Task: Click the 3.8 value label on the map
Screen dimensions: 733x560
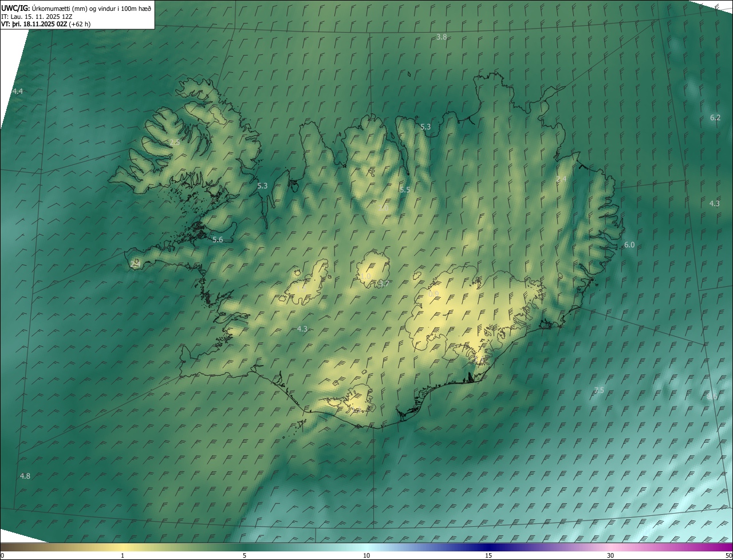Action: pyautogui.click(x=442, y=37)
